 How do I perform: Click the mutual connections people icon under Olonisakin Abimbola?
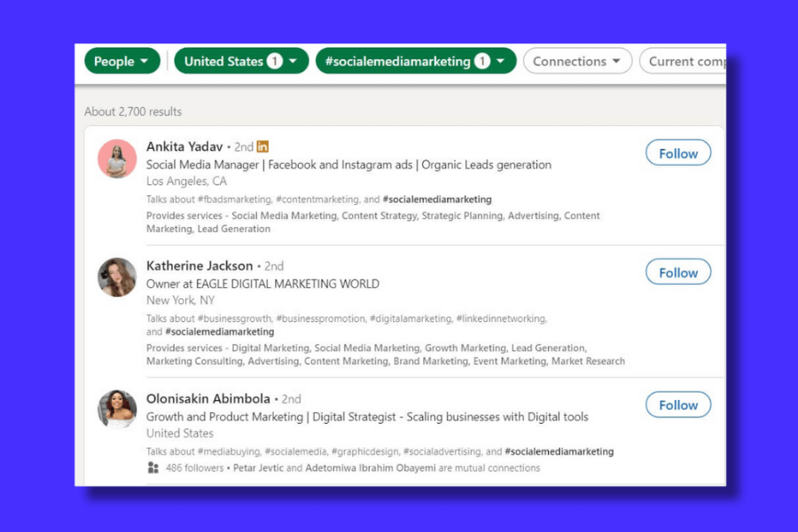tap(152, 467)
